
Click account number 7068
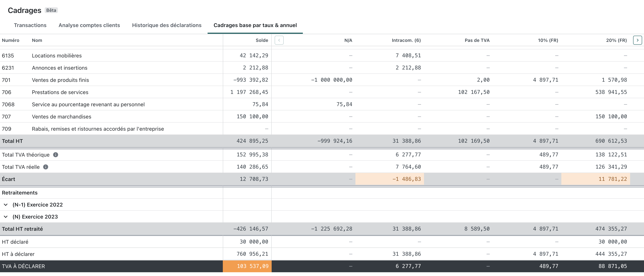(8, 105)
